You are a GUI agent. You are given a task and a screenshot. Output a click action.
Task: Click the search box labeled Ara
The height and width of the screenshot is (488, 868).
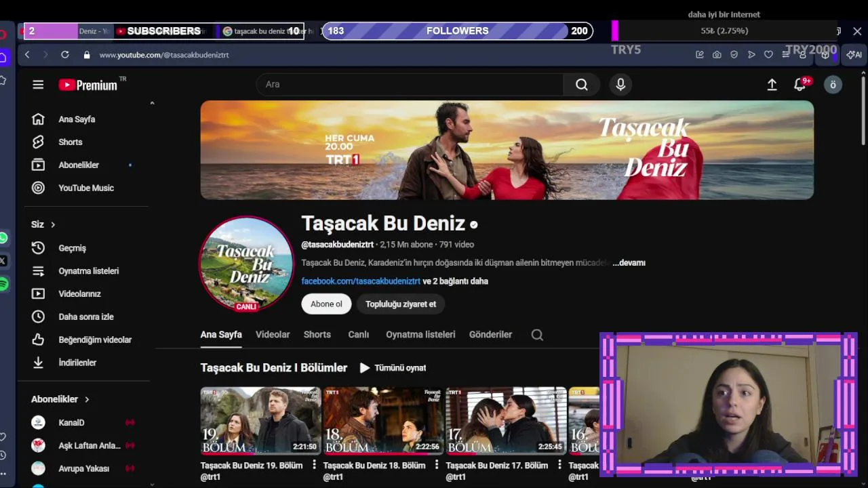click(410, 85)
